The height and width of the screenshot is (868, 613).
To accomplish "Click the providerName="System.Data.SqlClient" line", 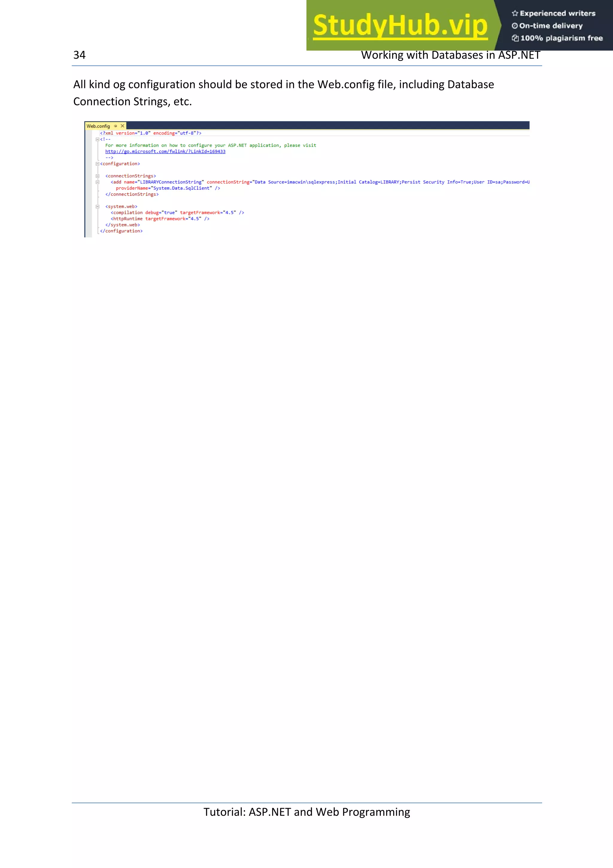I will click(168, 188).
